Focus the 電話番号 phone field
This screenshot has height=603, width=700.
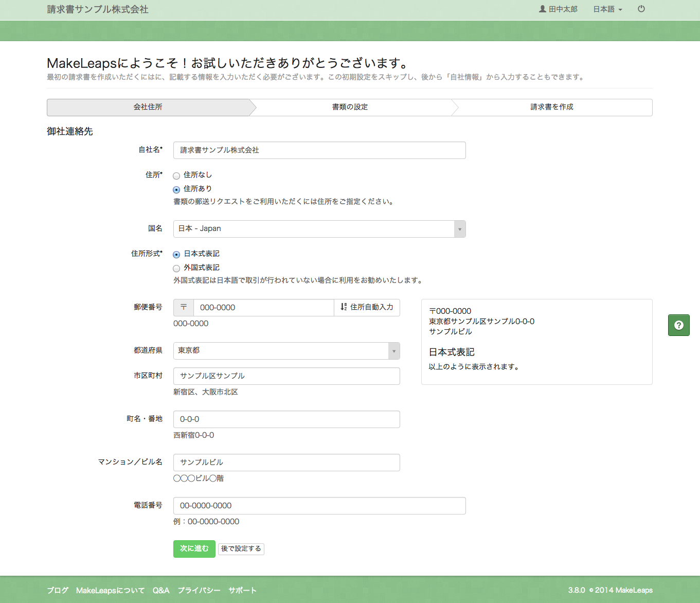pos(319,506)
